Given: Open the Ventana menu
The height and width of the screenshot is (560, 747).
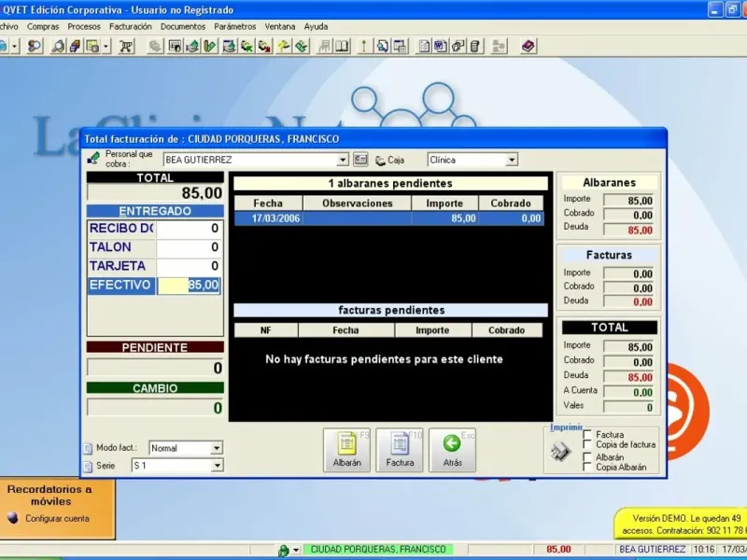Looking at the screenshot, I should click(x=280, y=27).
